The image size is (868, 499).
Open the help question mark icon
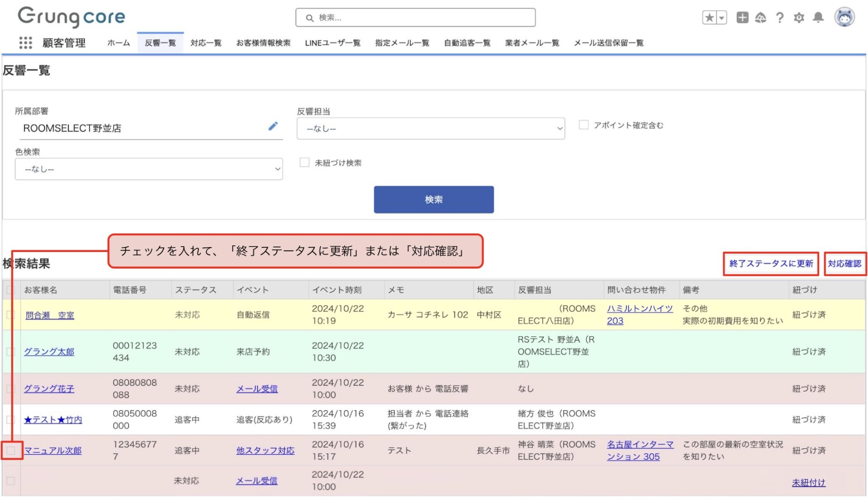(x=780, y=18)
